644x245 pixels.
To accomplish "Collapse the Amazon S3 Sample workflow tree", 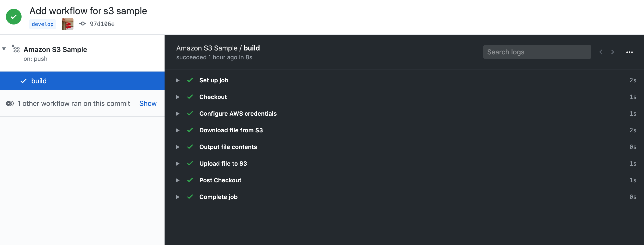I will [x=4, y=49].
